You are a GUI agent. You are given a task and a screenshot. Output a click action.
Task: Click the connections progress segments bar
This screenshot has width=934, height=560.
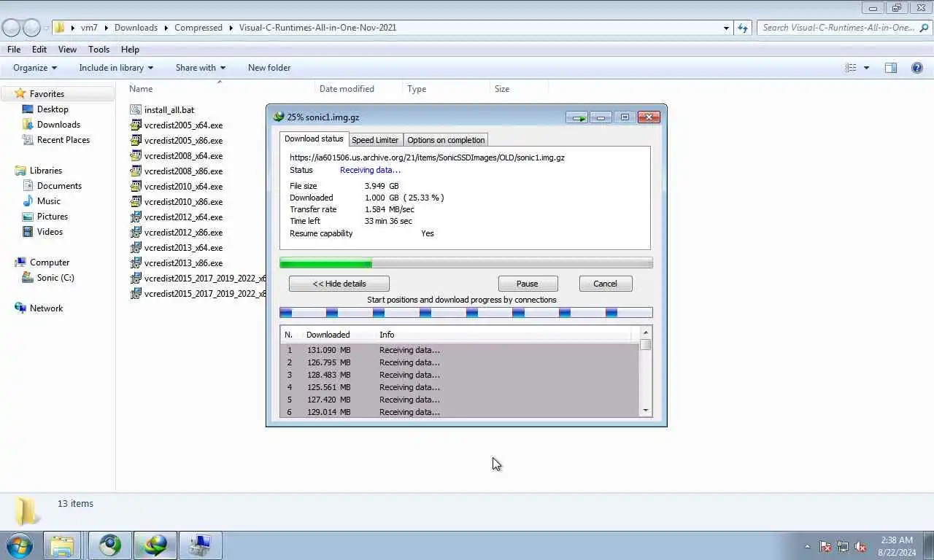(466, 313)
